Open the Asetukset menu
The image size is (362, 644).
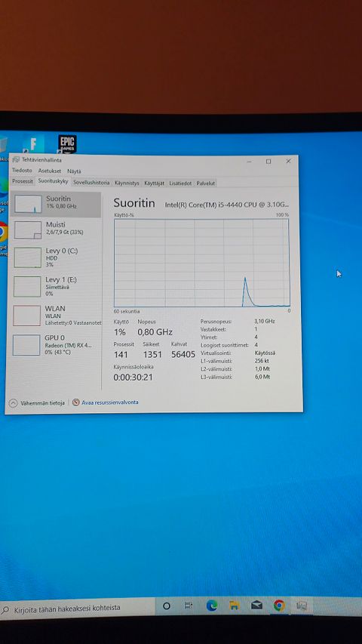click(x=50, y=171)
